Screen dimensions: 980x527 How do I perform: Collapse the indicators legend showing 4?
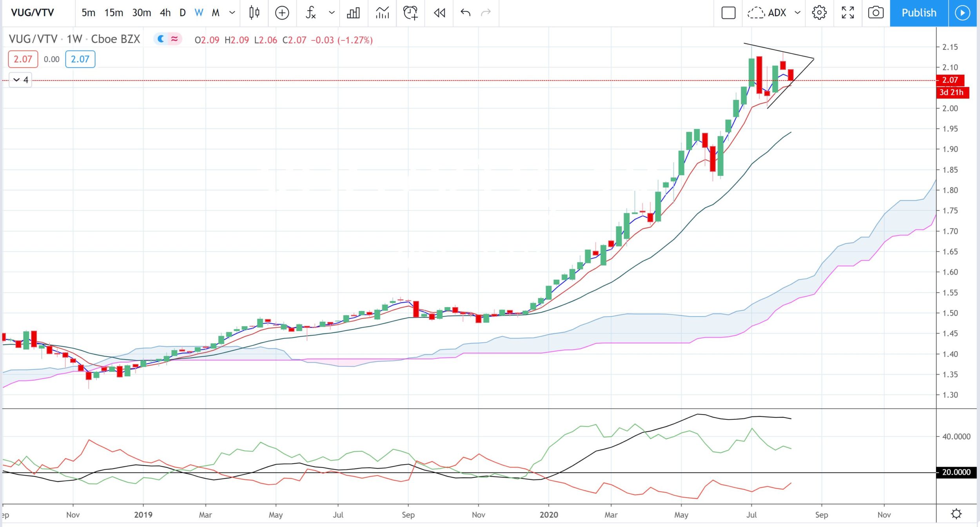point(20,80)
